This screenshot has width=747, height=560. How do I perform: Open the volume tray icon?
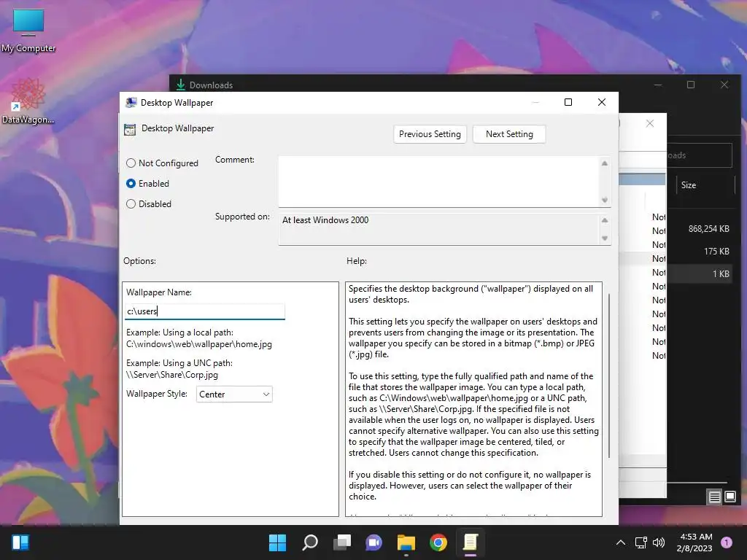(x=659, y=542)
